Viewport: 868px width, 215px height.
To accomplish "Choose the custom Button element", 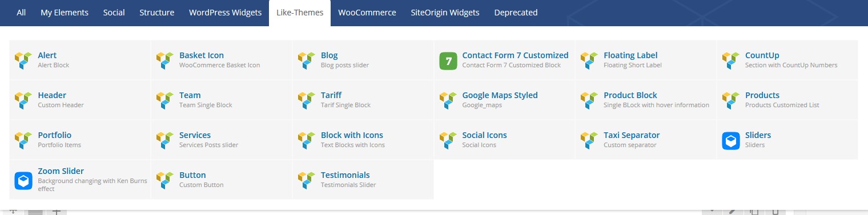I will pos(222,180).
